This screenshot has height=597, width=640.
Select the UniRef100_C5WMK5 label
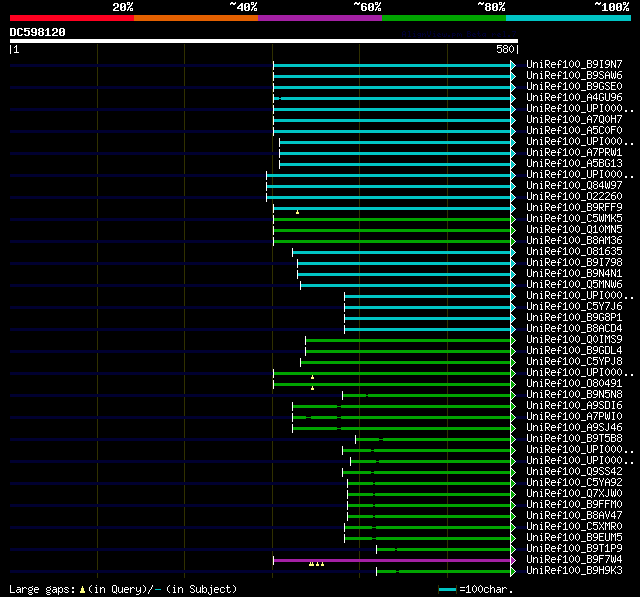click(574, 219)
